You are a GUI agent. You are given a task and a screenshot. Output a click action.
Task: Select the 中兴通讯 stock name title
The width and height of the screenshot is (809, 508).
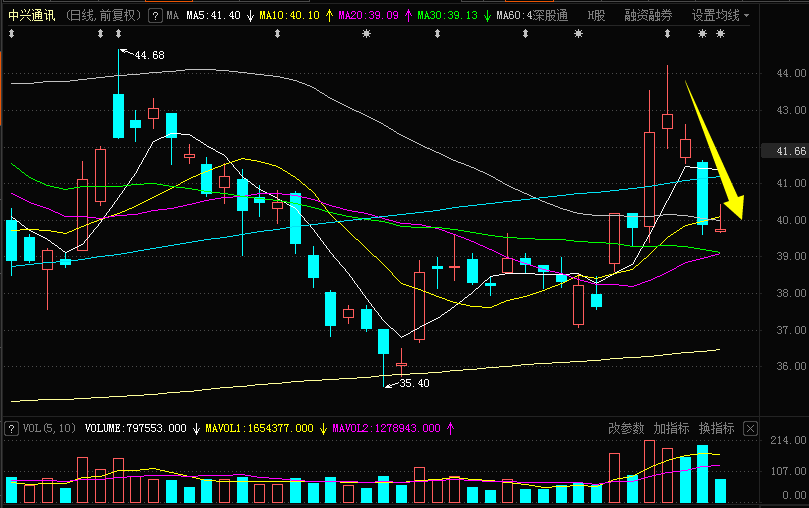click(32, 15)
